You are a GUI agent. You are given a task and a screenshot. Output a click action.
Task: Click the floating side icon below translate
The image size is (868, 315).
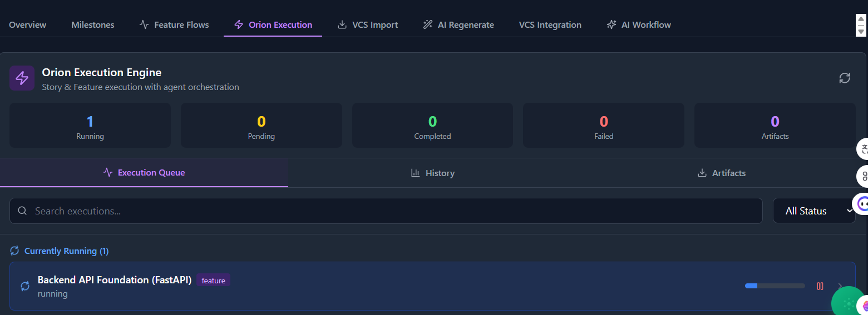863,176
